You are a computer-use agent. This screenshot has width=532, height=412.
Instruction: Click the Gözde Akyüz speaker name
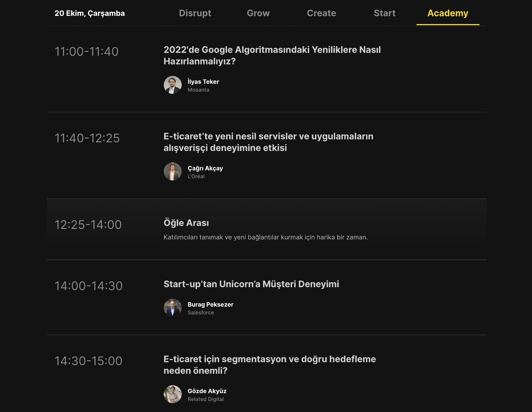pyautogui.click(x=207, y=391)
